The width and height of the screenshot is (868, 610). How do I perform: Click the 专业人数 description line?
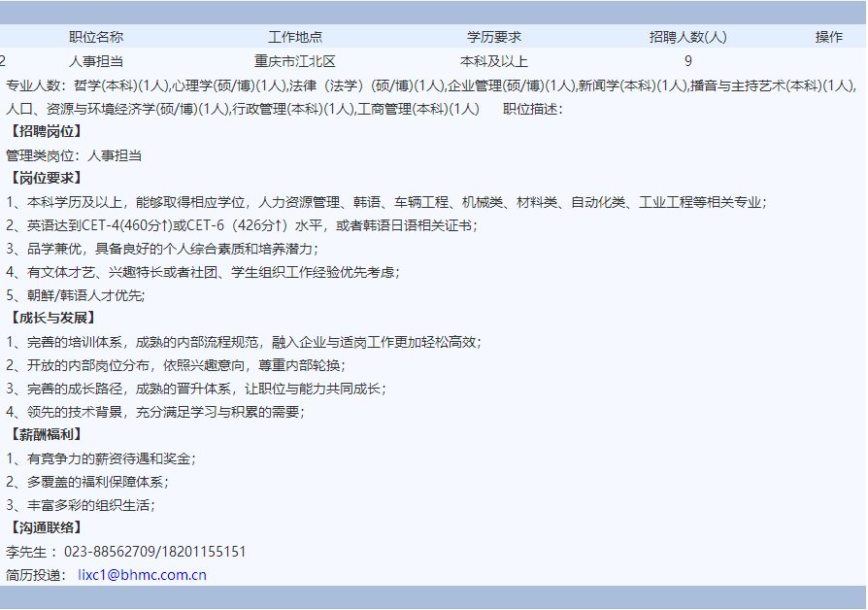[x=34, y=85]
